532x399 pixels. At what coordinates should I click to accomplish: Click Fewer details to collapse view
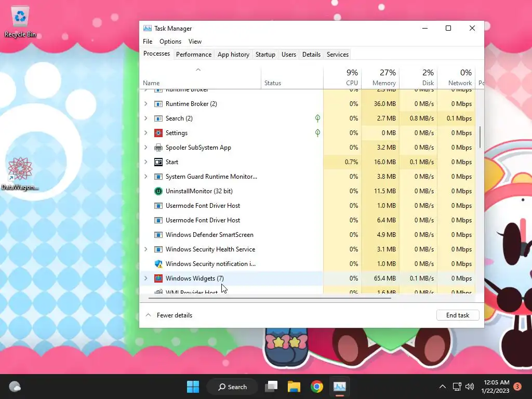[x=169, y=315]
